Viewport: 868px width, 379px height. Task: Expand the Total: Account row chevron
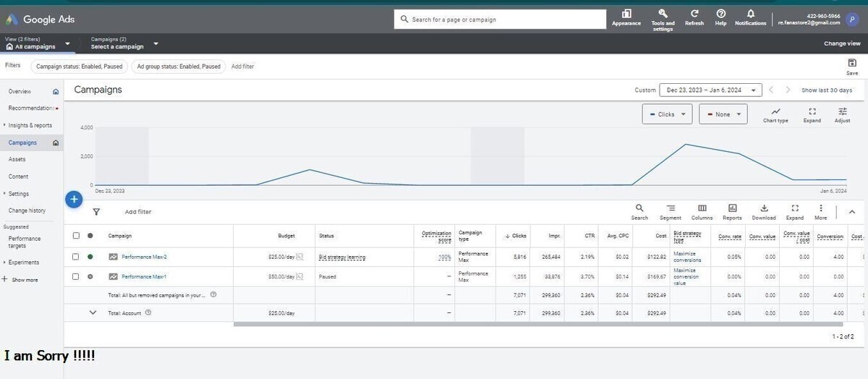pos(93,312)
